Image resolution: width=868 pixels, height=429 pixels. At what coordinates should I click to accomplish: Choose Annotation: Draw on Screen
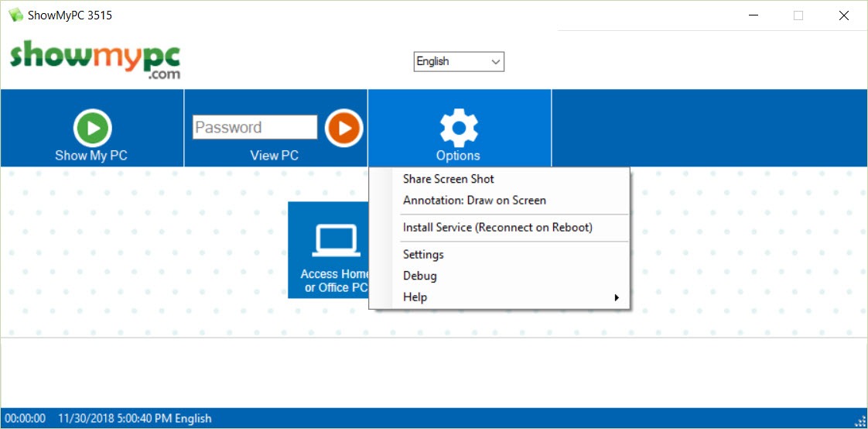[474, 201]
